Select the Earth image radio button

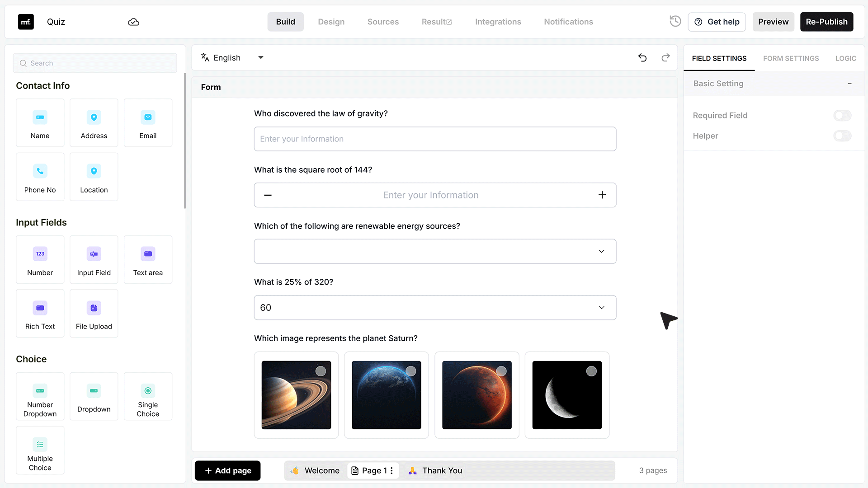coord(411,371)
